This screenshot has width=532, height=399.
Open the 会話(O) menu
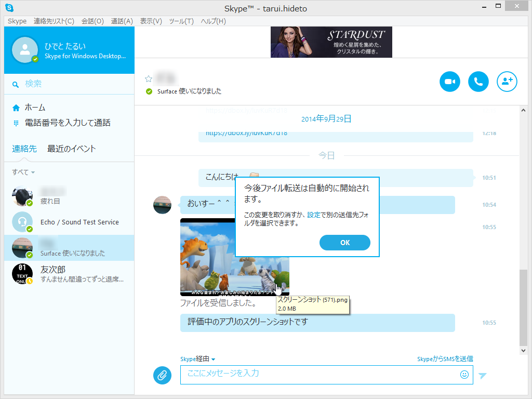click(x=92, y=21)
